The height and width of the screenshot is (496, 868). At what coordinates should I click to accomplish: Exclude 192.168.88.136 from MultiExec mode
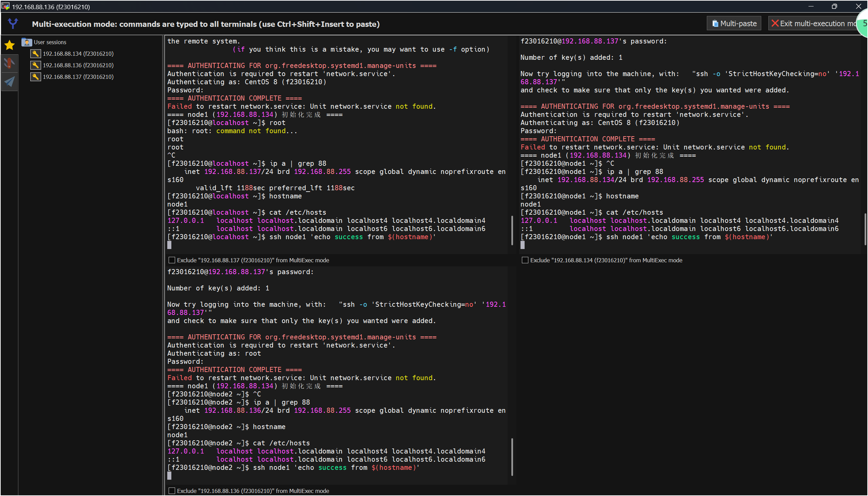pos(172,491)
